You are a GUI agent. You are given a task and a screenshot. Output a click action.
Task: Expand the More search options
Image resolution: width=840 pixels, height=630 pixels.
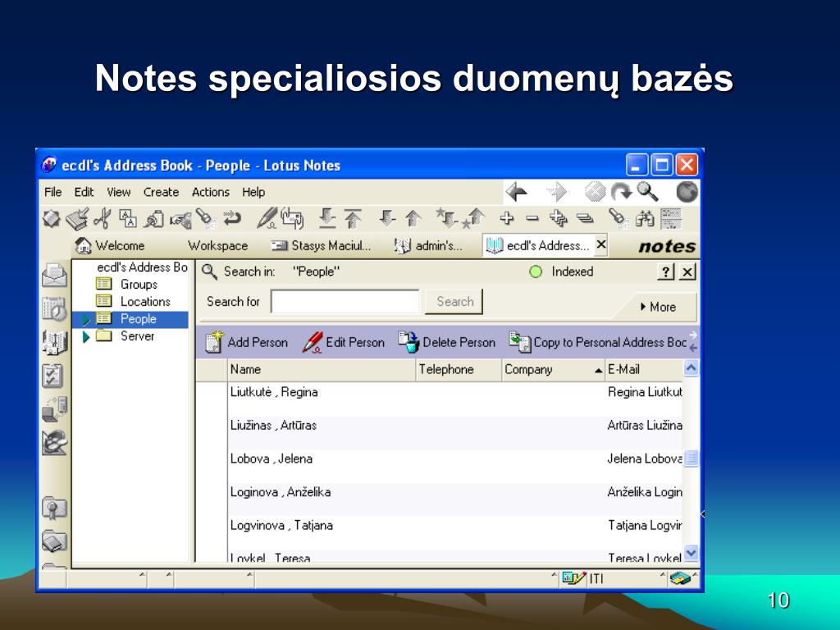(x=659, y=307)
